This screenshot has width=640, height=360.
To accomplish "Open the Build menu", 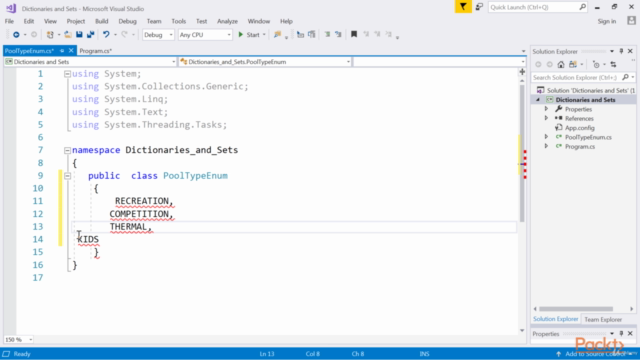I will 102,21.
